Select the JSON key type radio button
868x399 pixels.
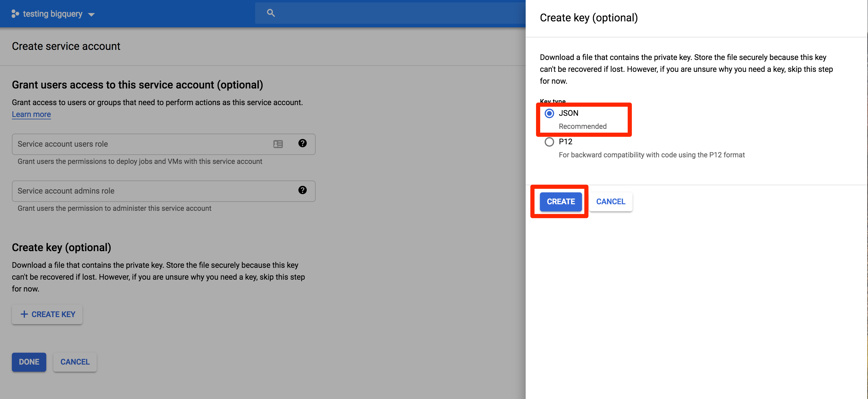coord(549,113)
